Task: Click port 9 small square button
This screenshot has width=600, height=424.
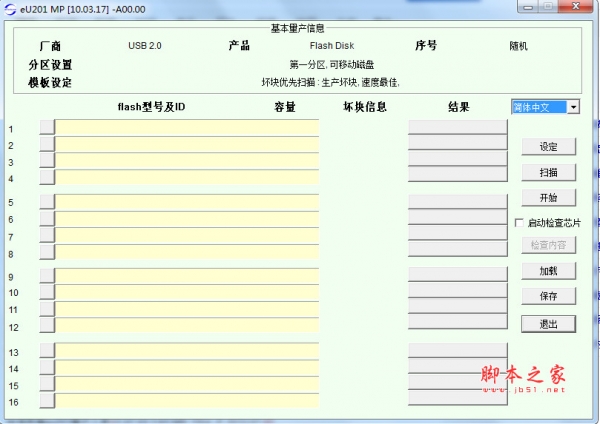Action: [x=47, y=276]
